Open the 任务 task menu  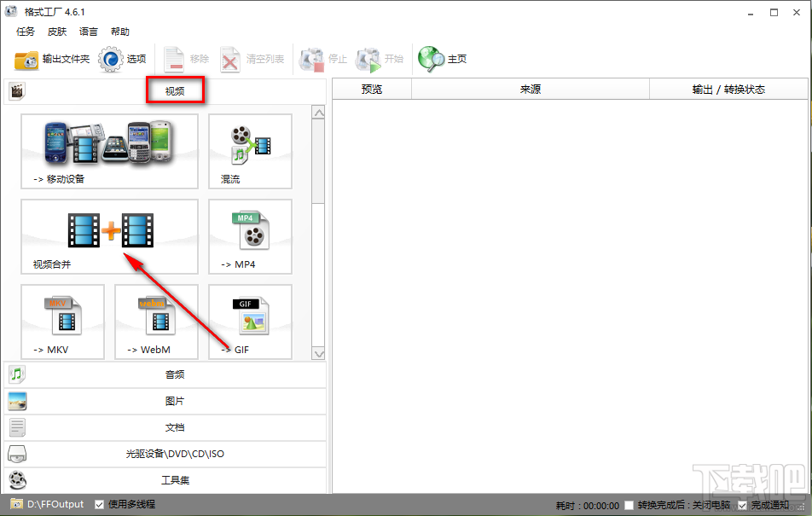tap(26, 32)
